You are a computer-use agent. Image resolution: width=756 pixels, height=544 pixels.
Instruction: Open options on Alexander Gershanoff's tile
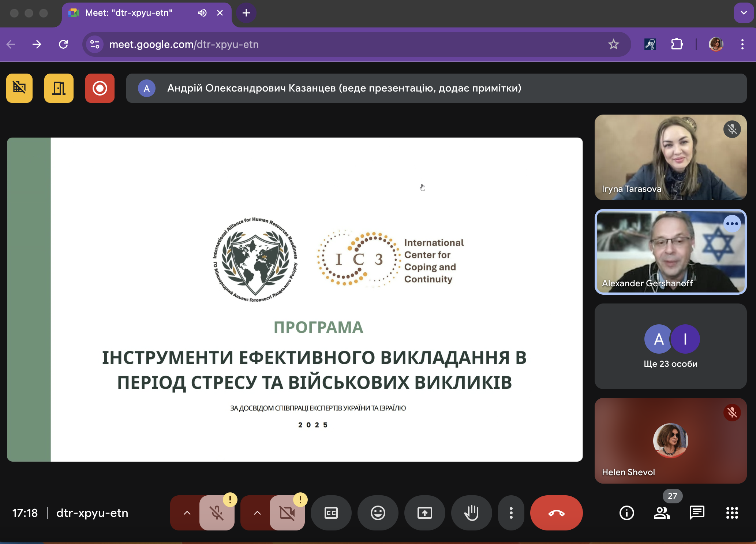pyautogui.click(x=732, y=224)
